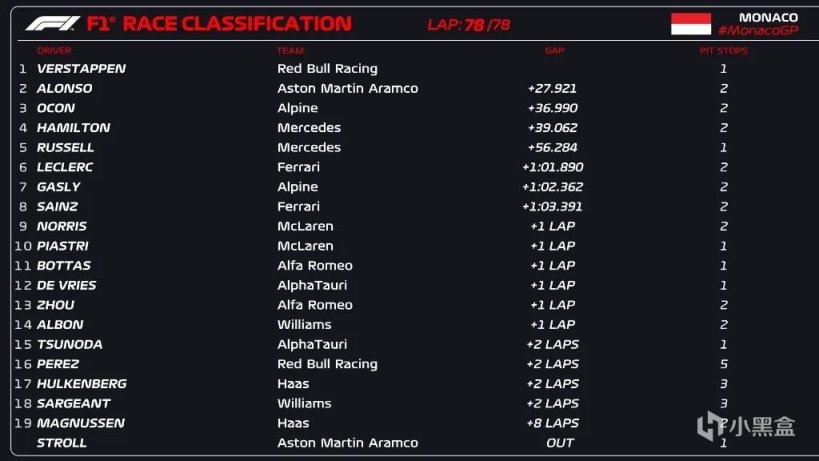This screenshot has height=461, width=819.
Task: Click Ocon's gap time +36.990
Action: [x=552, y=108]
